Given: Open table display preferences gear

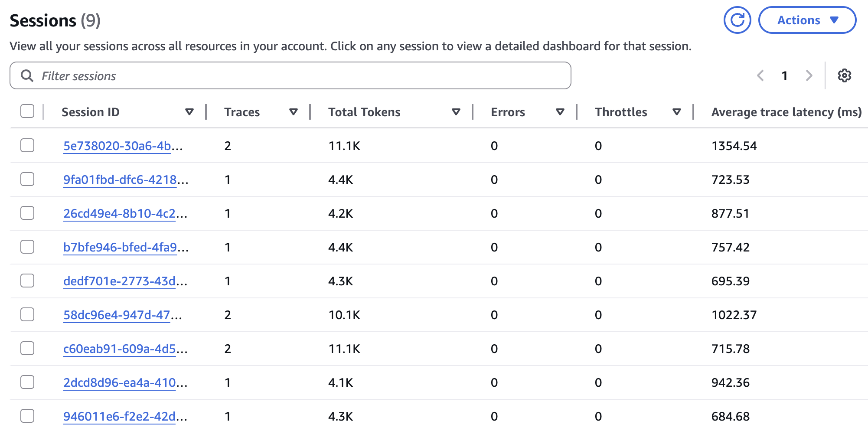Looking at the screenshot, I should 844,75.
